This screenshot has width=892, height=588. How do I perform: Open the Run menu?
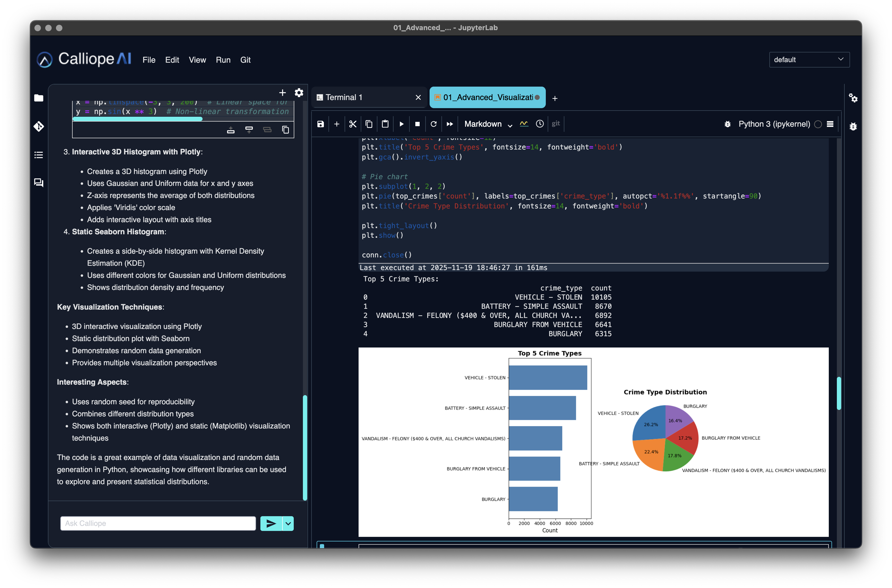[223, 60]
